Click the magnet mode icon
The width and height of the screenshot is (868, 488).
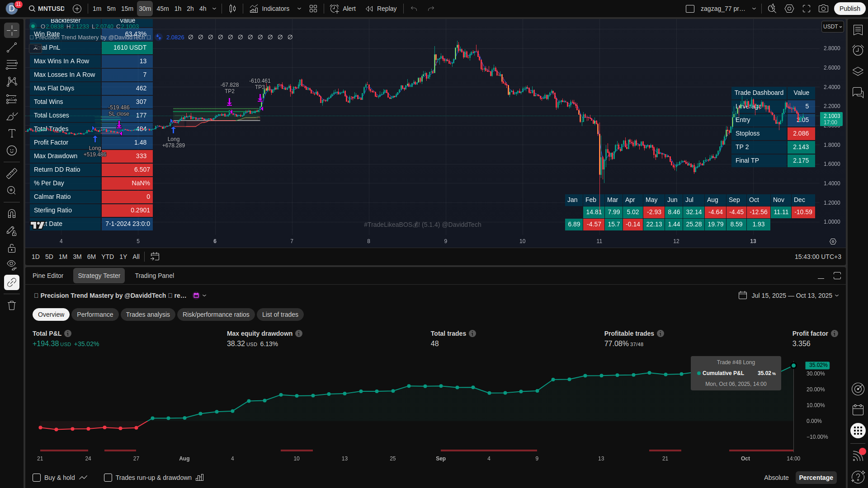tap(12, 213)
